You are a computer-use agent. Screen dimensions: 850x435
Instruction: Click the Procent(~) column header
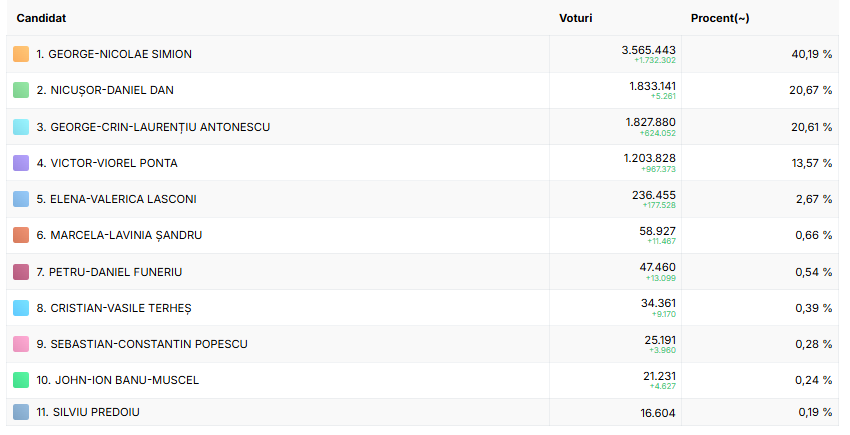point(720,19)
